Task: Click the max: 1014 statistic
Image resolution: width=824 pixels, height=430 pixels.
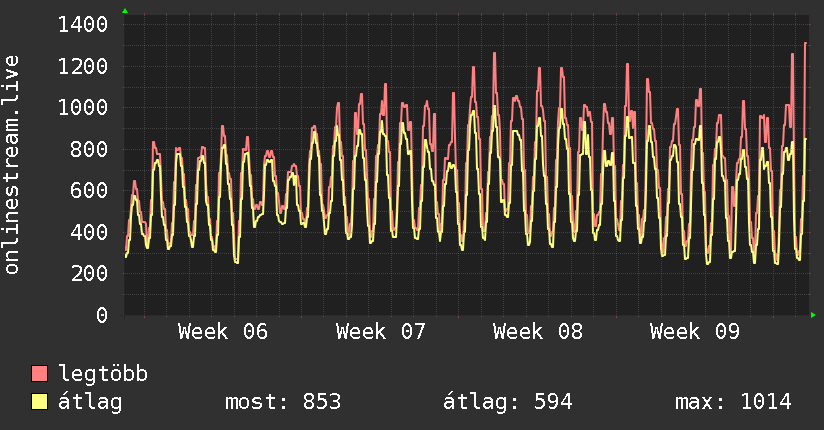Action: pos(733,402)
